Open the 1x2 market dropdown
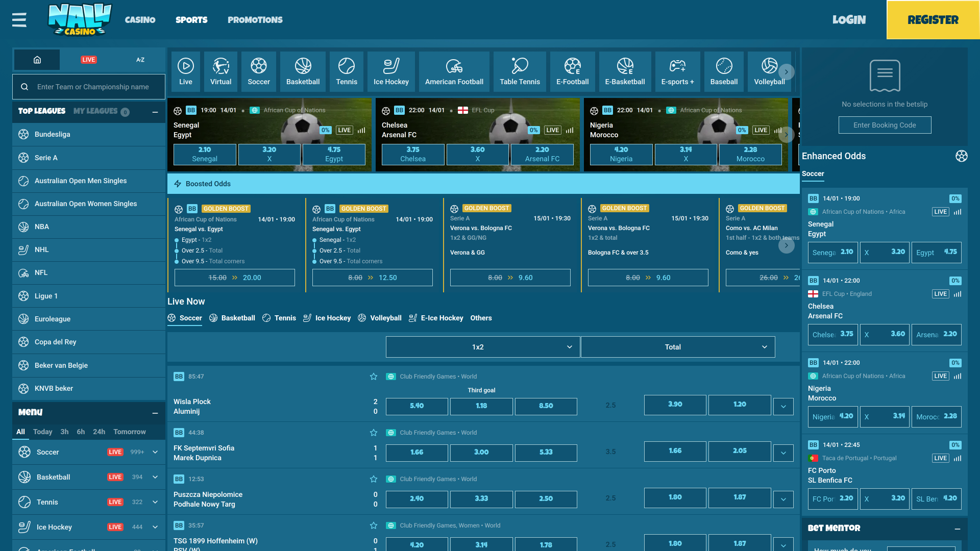This screenshot has width=980, height=551. point(482,346)
